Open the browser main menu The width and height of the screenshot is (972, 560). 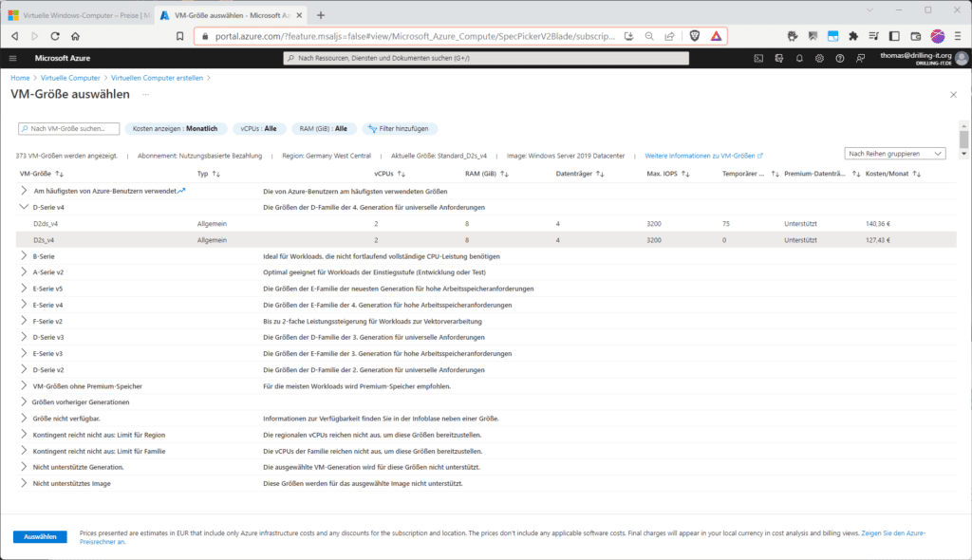click(x=958, y=36)
